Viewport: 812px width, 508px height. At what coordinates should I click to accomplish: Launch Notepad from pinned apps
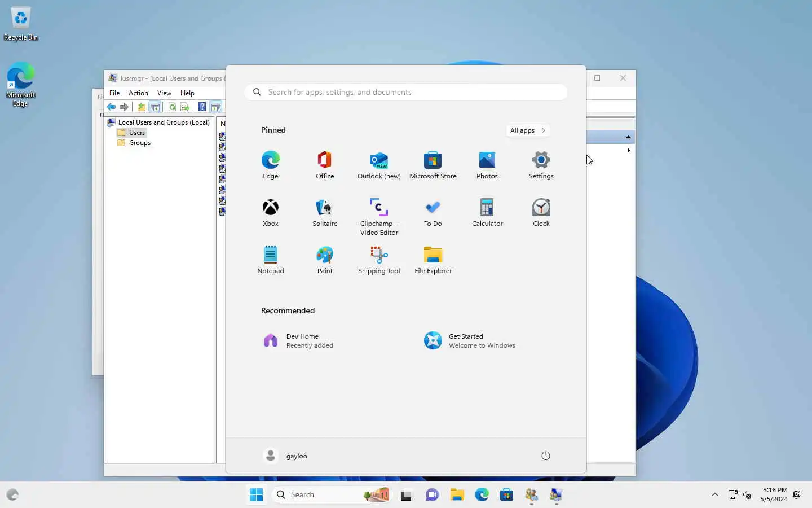[271, 260]
